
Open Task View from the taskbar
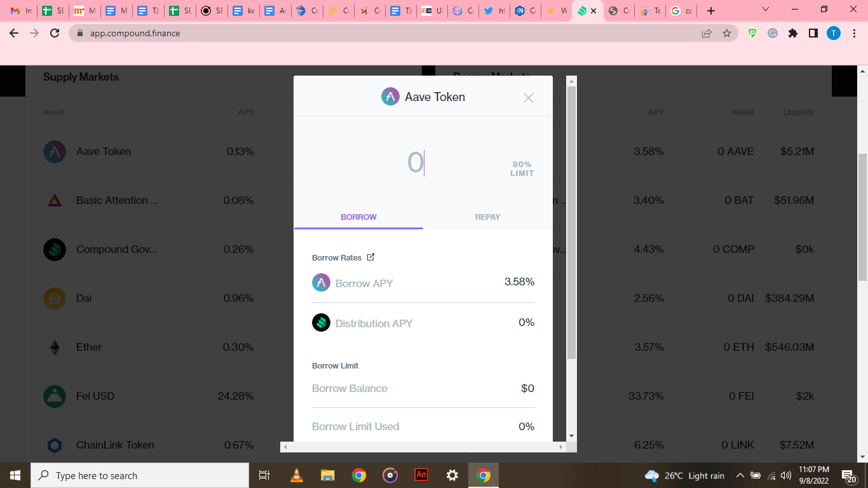264,475
